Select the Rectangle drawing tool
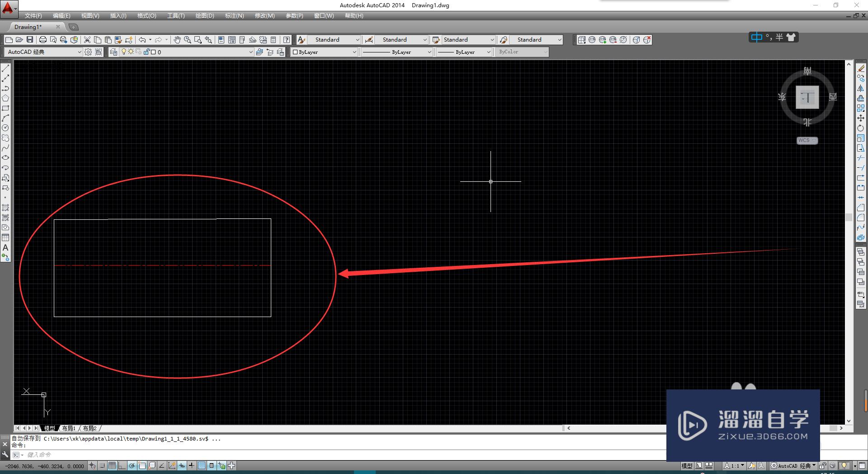868x474 pixels. point(5,109)
